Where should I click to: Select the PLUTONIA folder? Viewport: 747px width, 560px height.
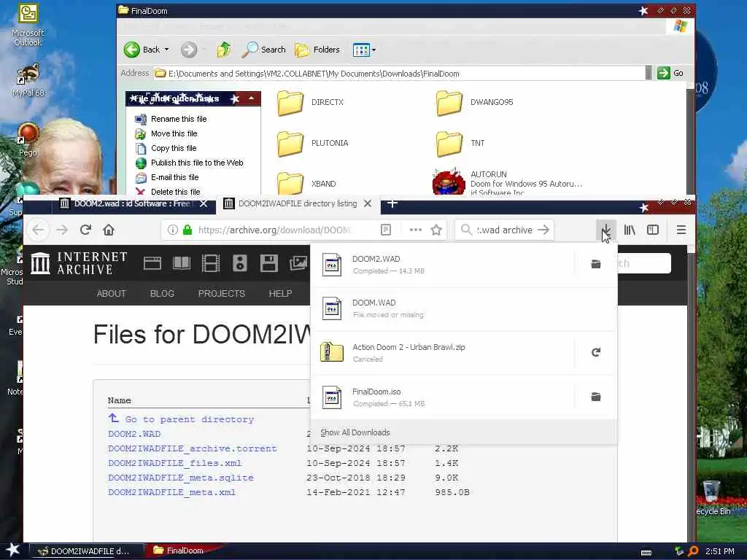[x=312, y=144]
